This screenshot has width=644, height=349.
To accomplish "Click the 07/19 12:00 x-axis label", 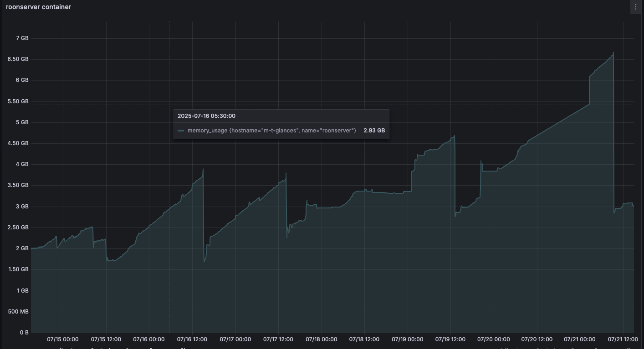I will [x=450, y=339].
